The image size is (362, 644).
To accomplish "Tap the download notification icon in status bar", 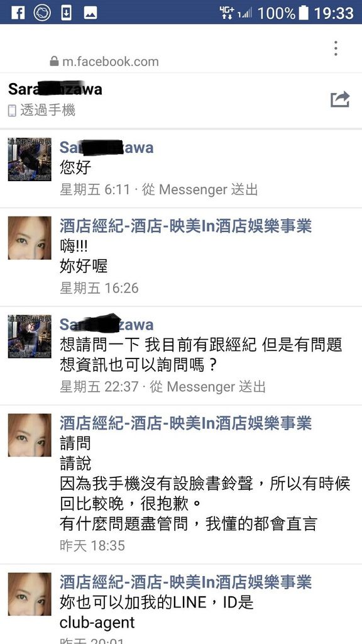I will (x=66, y=13).
